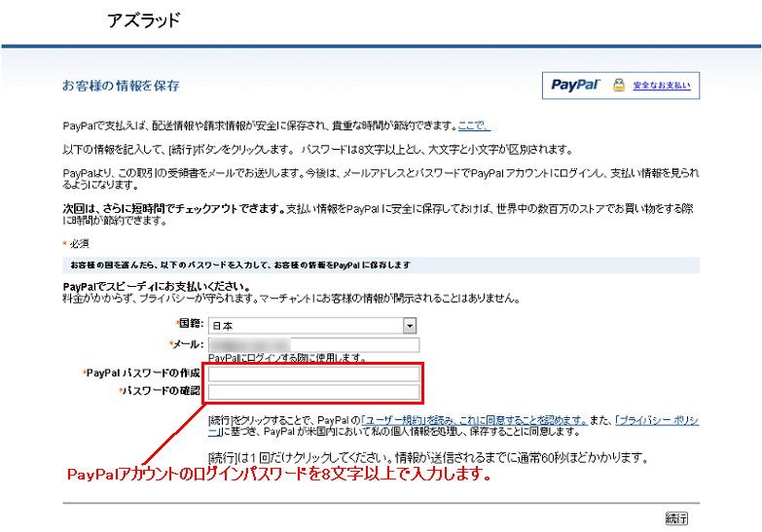
Task: Select the 日本 country combo box
Action: 312,326
